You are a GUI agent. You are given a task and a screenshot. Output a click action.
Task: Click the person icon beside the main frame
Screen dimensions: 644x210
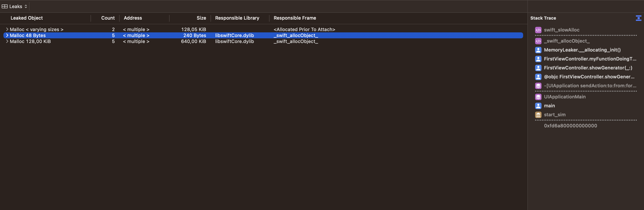tap(538, 106)
